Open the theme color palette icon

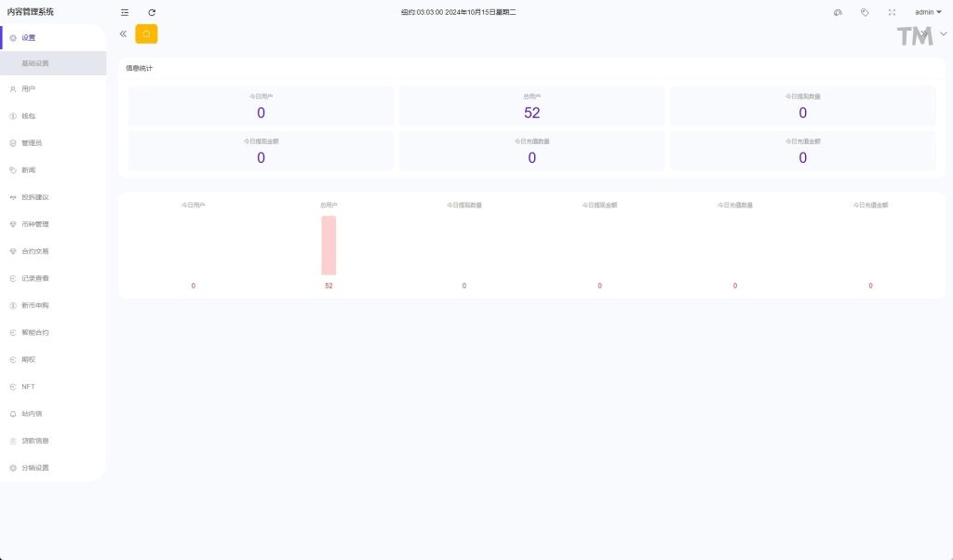838,12
